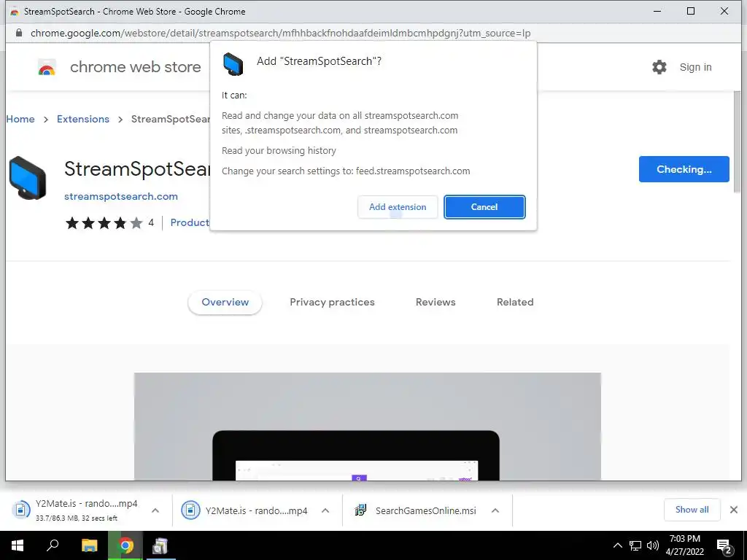Open File Explorer from the taskbar

[89, 545]
